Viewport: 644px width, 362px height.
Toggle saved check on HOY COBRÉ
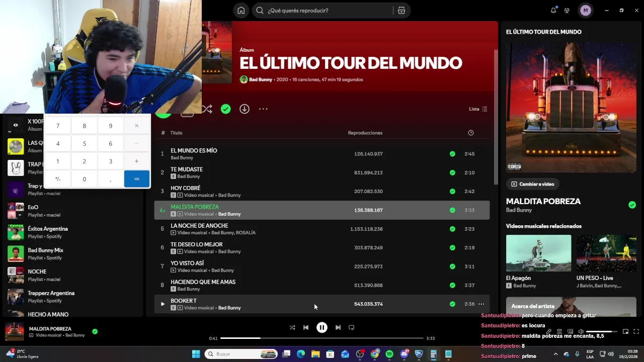pyautogui.click(x=452, y=192)
